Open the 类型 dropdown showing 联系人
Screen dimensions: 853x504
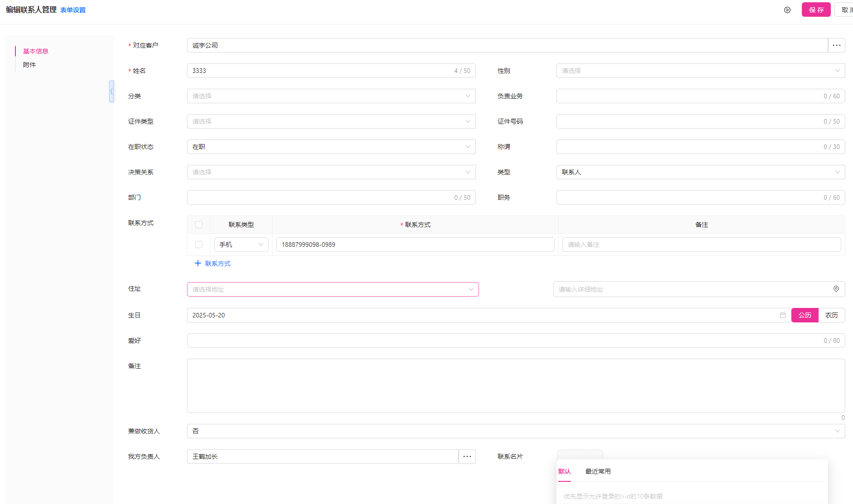(x=701, y=172)
